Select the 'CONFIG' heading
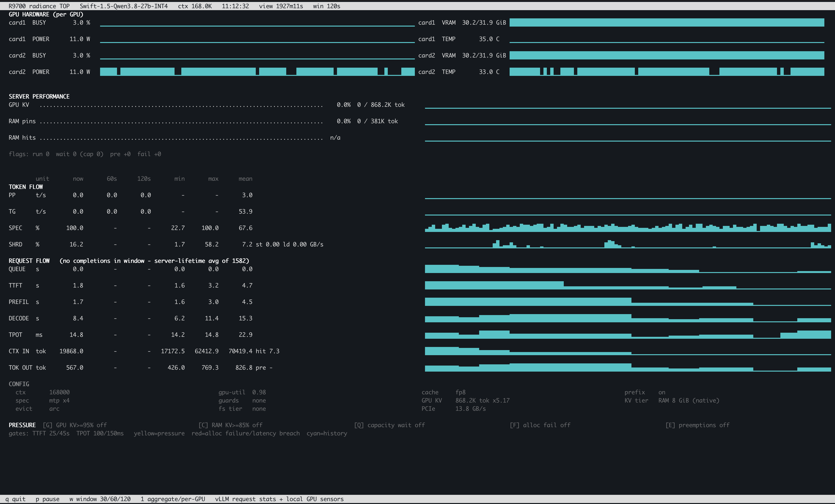Viewport: 835px width, 504px height. 19,384
